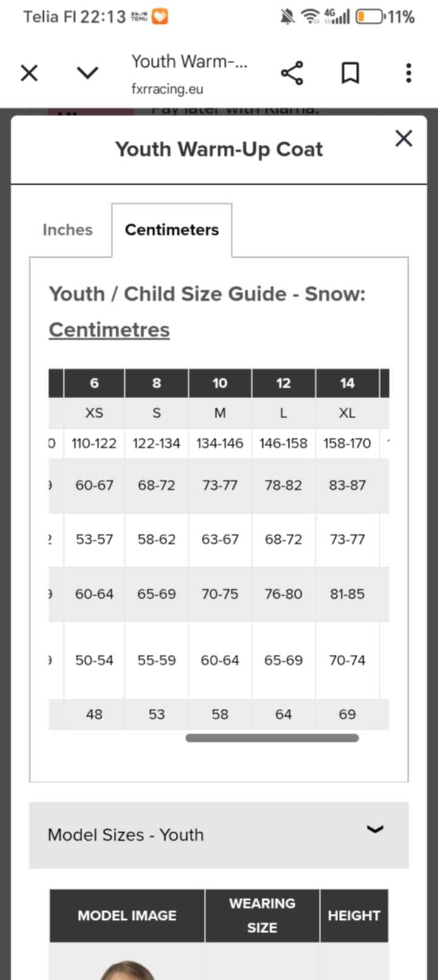Bookmark this page

(x=350, y=74)
